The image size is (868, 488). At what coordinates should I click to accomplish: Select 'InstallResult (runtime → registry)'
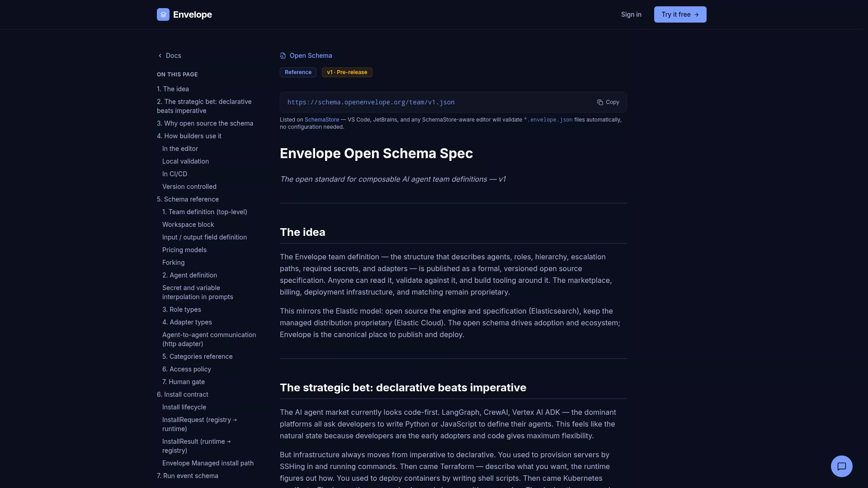tap(197, 446)
